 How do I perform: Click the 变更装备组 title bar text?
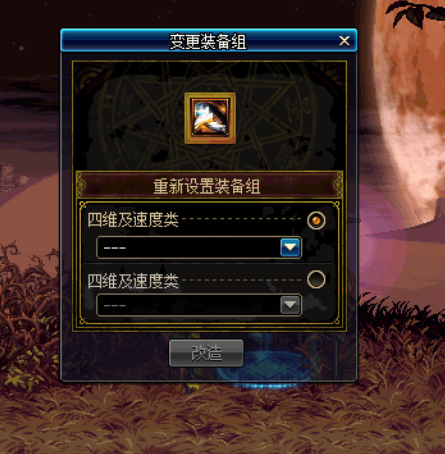(x=208, y=42)
